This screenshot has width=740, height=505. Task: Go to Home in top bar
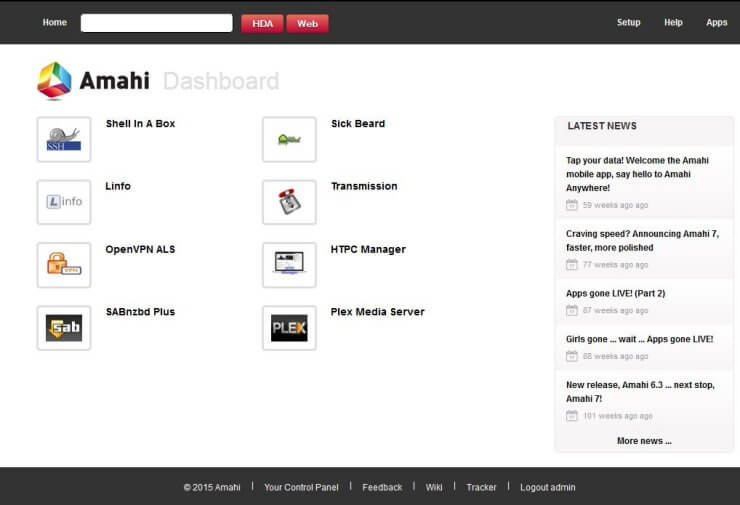(55, 22)
